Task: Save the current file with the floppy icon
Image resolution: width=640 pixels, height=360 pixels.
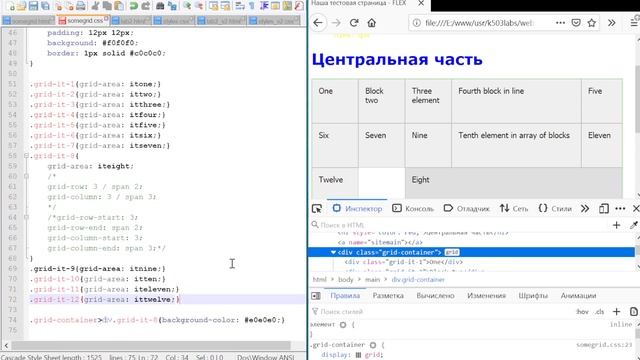Action: coord(33,6)
